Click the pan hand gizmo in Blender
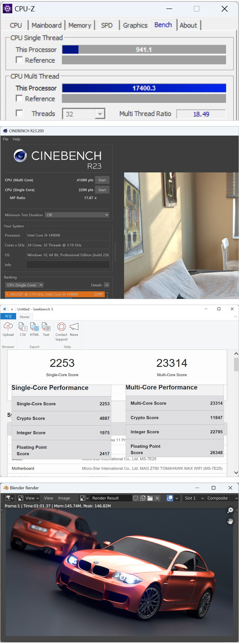Screen dimensions: 239x644 click(x=230, y=521)
